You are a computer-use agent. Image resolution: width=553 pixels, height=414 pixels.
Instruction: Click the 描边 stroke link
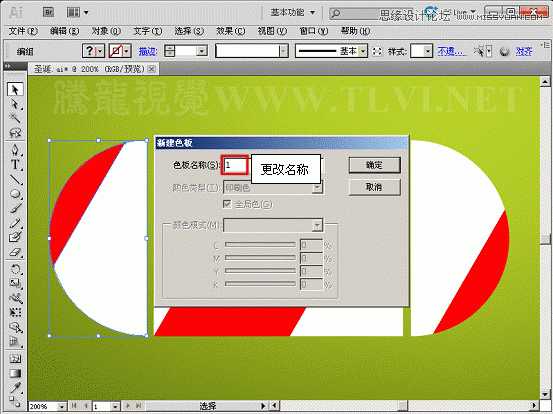(x=148, y=52)
